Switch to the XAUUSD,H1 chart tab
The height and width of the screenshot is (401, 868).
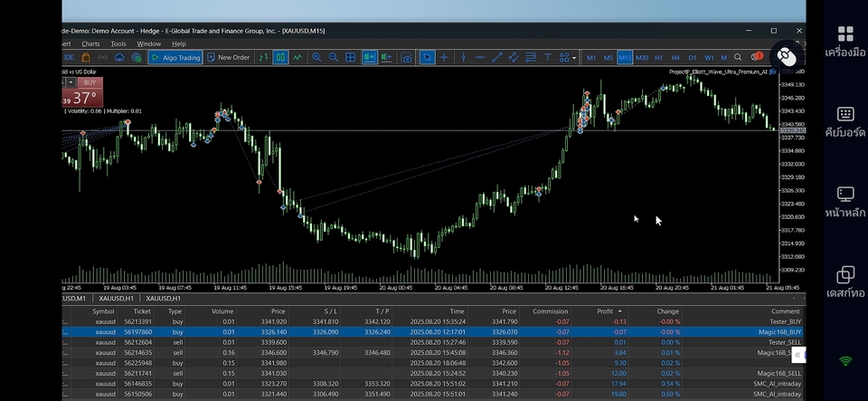coord(115,298)
